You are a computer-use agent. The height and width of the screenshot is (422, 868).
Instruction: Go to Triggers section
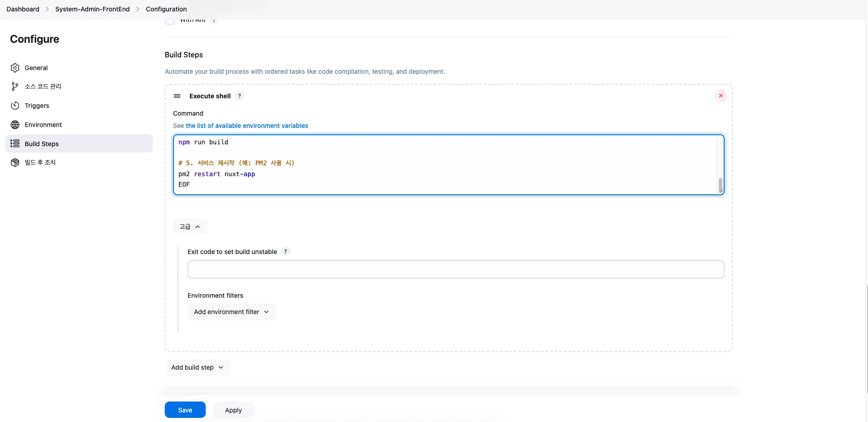79,106
